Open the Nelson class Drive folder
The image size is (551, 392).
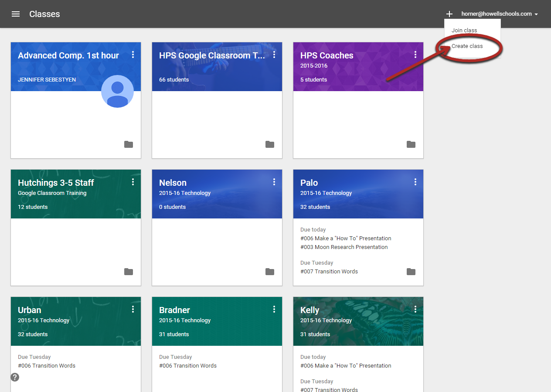point(270,272)
